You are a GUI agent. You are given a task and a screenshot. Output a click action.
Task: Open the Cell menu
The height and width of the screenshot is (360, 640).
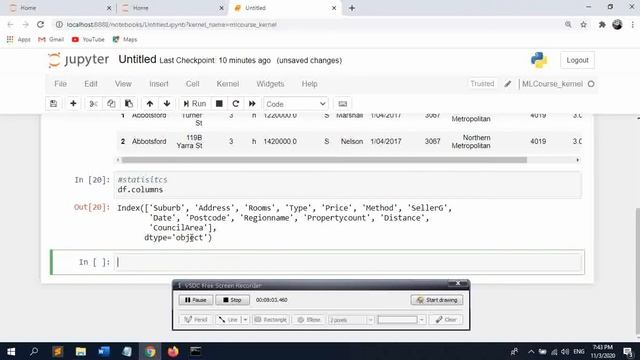tap(192, 84)
